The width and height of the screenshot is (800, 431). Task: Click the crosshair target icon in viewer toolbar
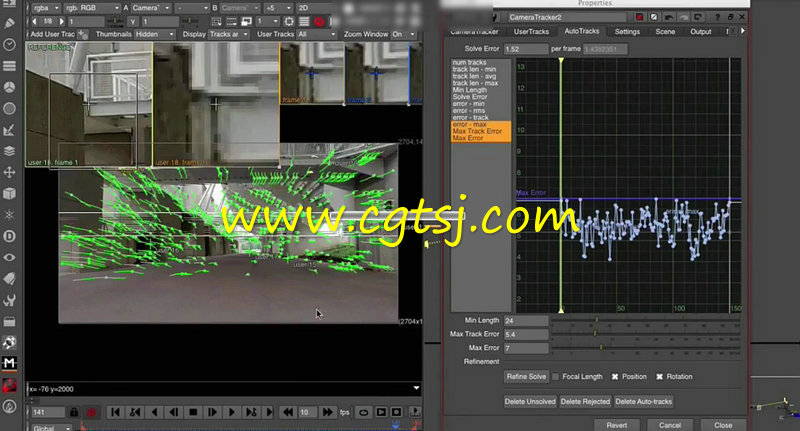click(x=289, y=21)
